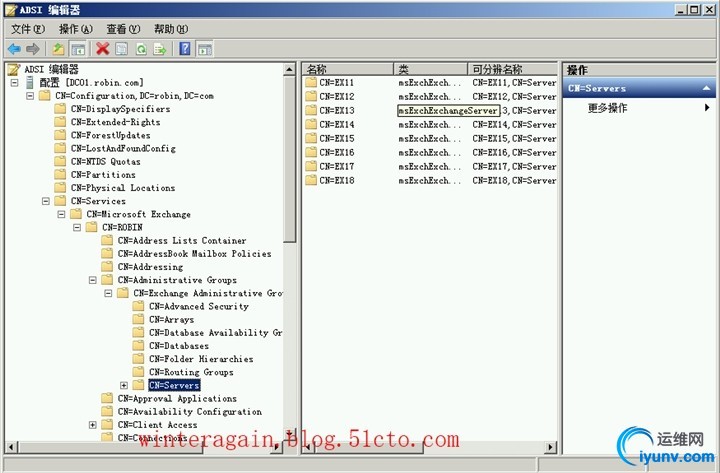Viewport: 720px width, 473px height.
Task: Open the 文件(F) menu
Action: pyautogui.click(x=28, y=29)
